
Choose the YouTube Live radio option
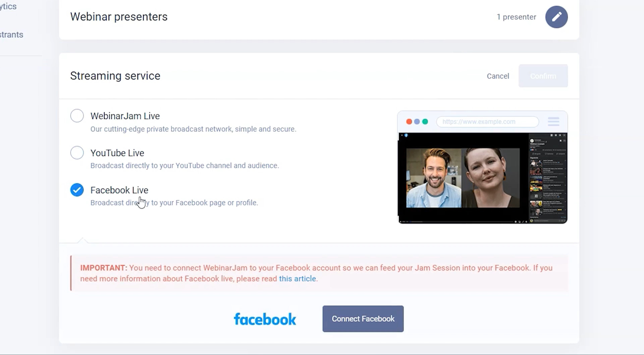click(77, 153)
